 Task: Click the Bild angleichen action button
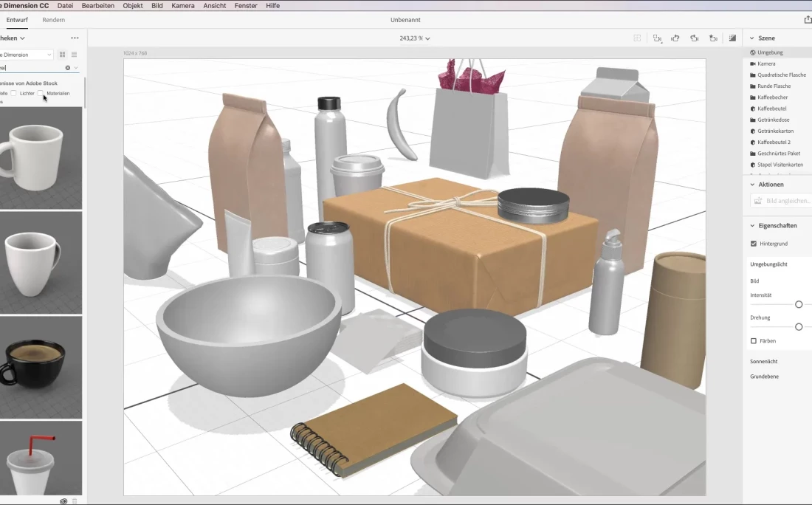click(781, 201)
